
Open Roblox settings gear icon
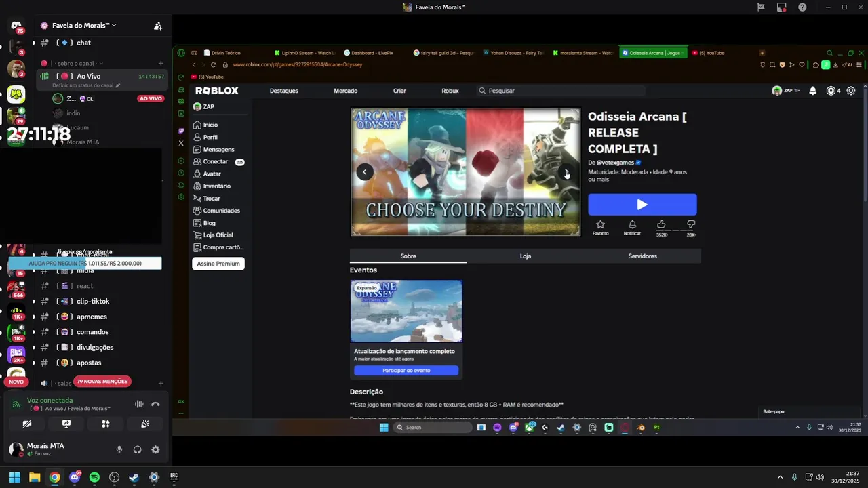[851, 91]
